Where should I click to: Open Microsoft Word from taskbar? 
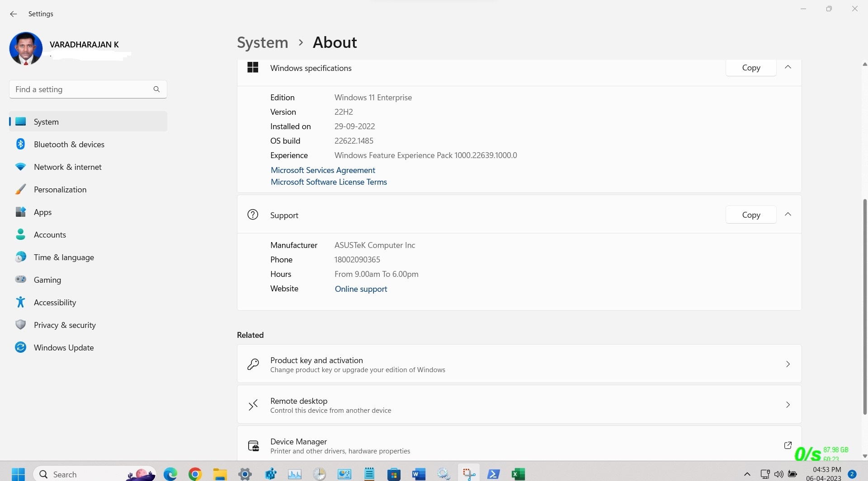pyautogui.click(x=419, y=474)
